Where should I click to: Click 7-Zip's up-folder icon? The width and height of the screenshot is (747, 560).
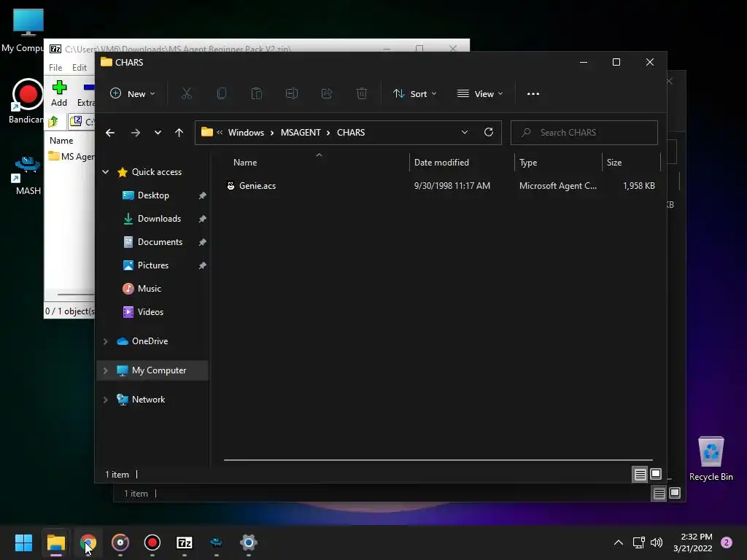click(53, 122)
